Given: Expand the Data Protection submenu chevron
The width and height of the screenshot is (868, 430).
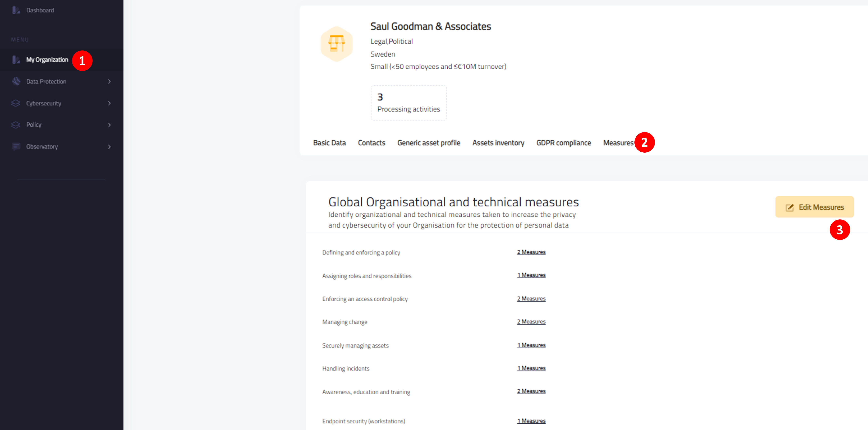Looking at the screenshot, I should 109,81.
